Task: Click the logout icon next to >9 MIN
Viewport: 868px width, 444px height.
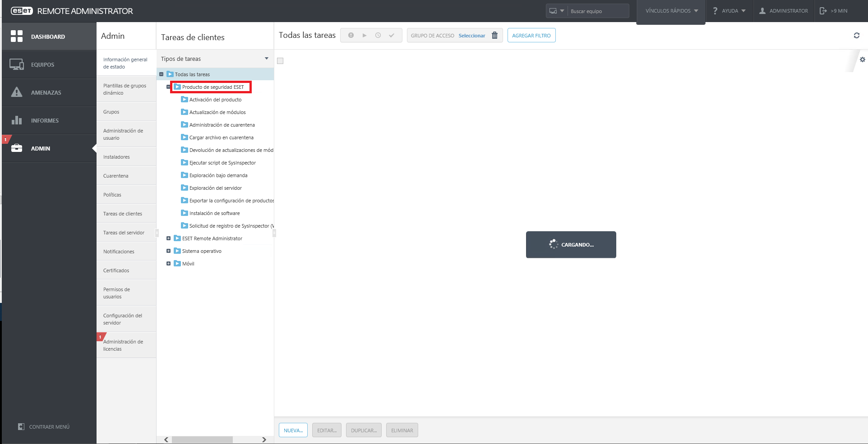Action: (x=823, y=11)
